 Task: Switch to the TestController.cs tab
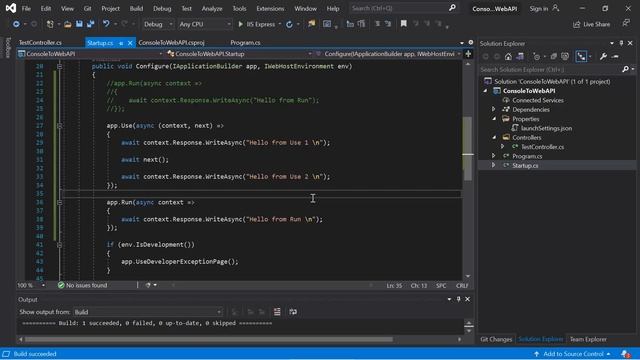40,43
